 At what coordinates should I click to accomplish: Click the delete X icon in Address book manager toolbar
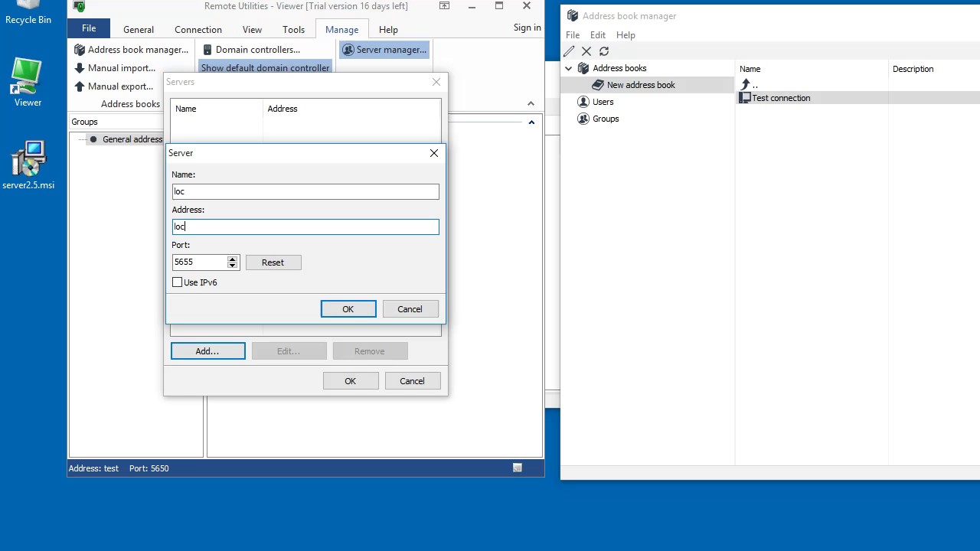[x=586, y=51]
